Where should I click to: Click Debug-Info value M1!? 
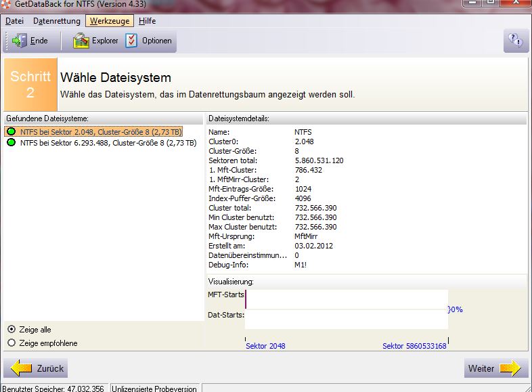pos(301,265)
